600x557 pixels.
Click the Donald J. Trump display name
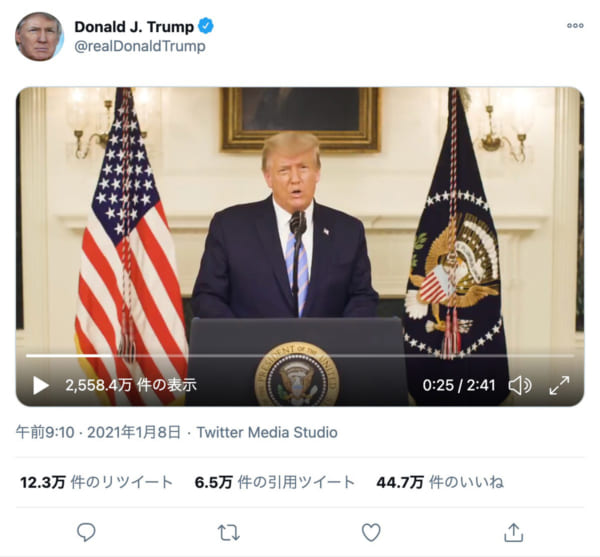pos(134,27)
